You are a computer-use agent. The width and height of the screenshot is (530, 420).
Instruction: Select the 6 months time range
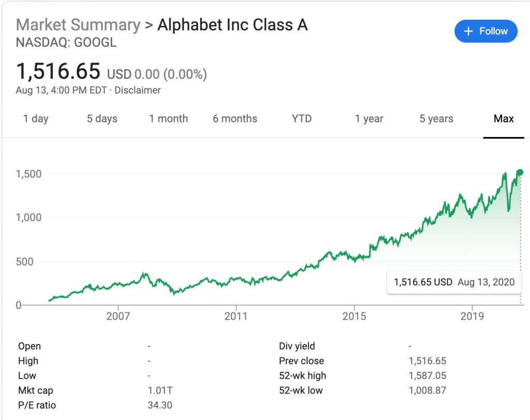[x=234, y=118]
